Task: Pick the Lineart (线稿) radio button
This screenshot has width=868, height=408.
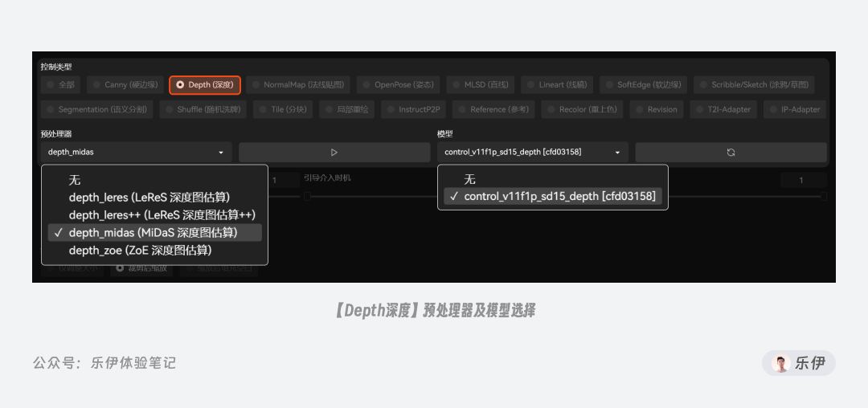Action: click(x=557, y=85)
